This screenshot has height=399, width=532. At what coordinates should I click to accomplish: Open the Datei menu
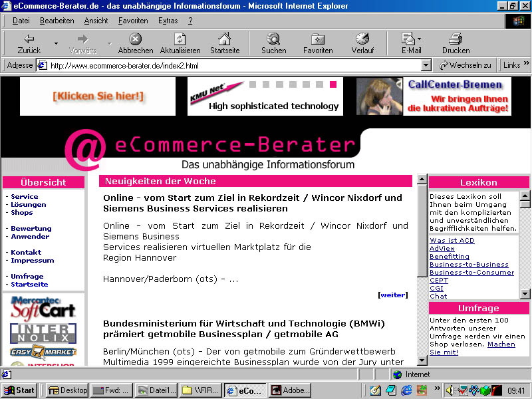tap(21, 21)
